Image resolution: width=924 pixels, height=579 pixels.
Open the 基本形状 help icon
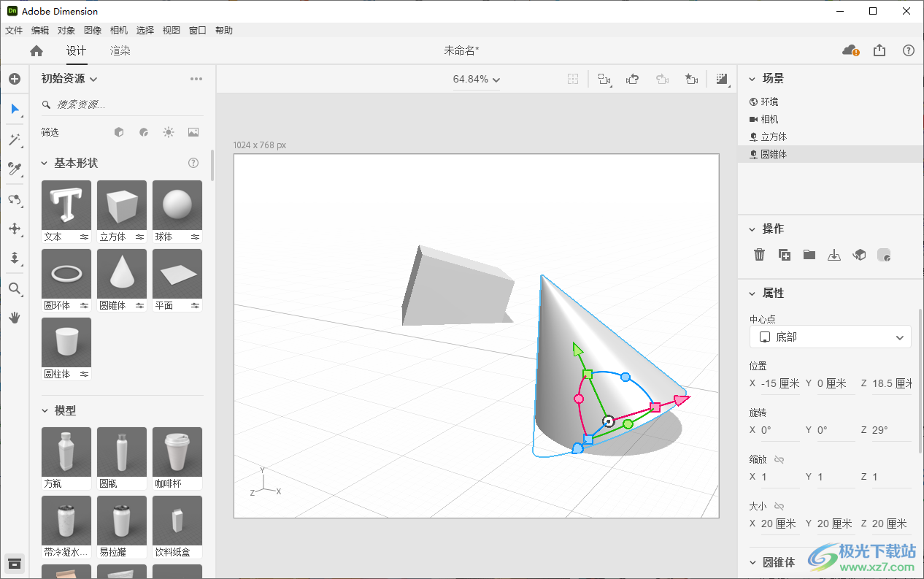coord(193,163)
